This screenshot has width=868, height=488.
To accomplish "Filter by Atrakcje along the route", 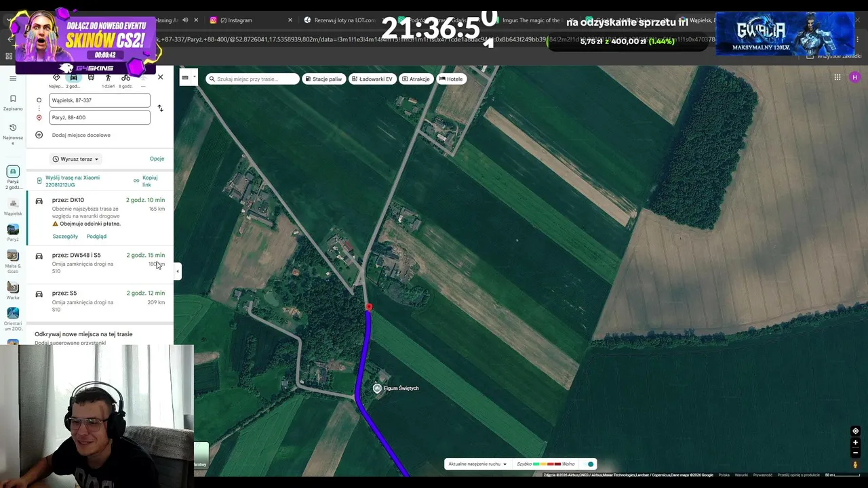I will [416, 79].
